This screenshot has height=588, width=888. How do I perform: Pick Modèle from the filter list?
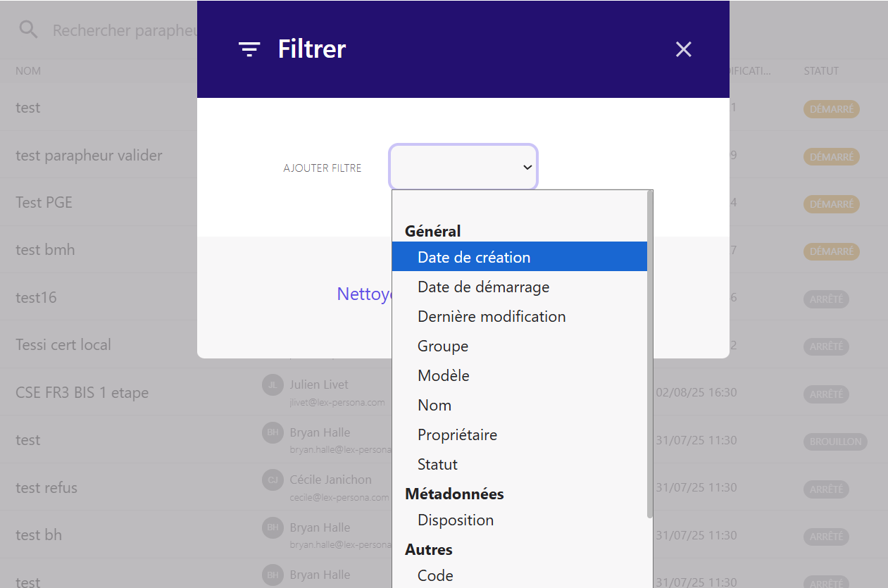click(x=443, y=375)
